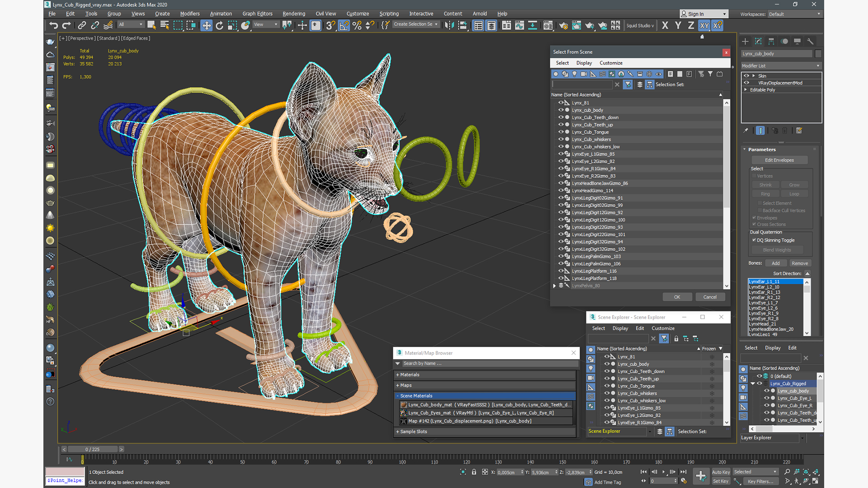868x488 pixels.
Task: Click the Add bones button
Action: (776, 263)
